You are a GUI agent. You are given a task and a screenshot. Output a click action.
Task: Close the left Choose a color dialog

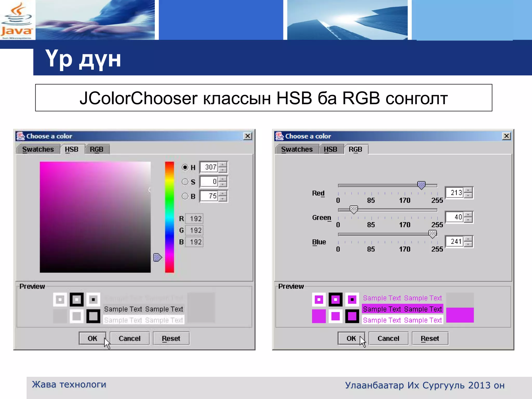coord(248,136)
